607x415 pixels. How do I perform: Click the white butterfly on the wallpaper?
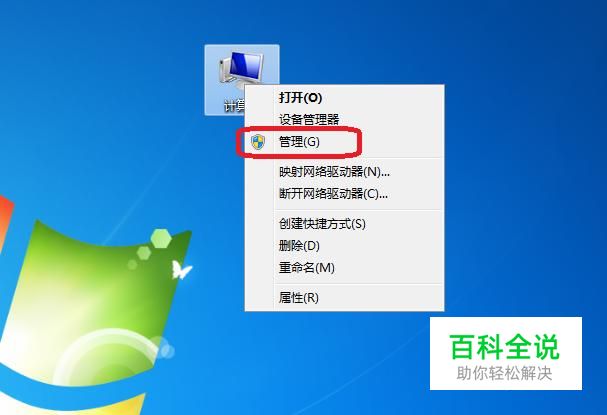[x=181, y=270]
